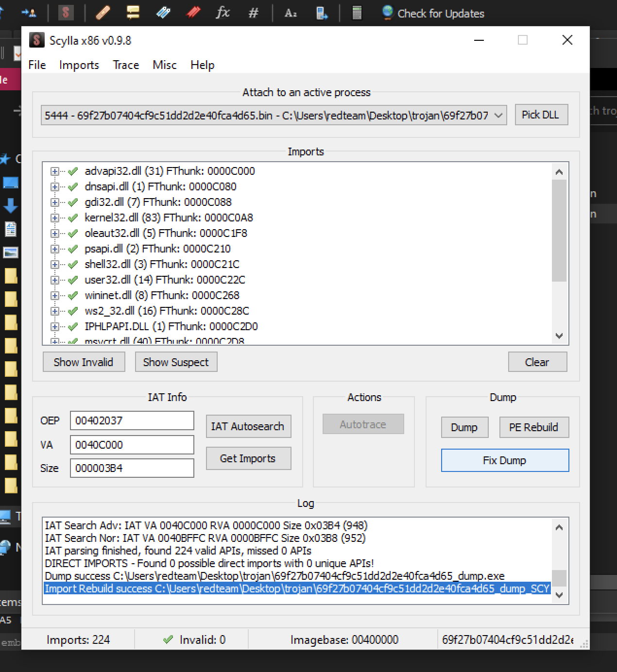The width and height of the screenshot is (617, 672).
Task: Expand the shell32.dll import node
Action: 55,265
